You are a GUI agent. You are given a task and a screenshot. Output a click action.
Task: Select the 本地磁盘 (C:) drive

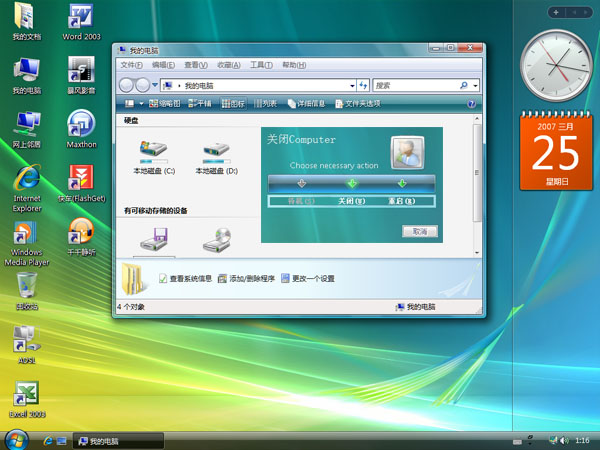click(154, 158)
